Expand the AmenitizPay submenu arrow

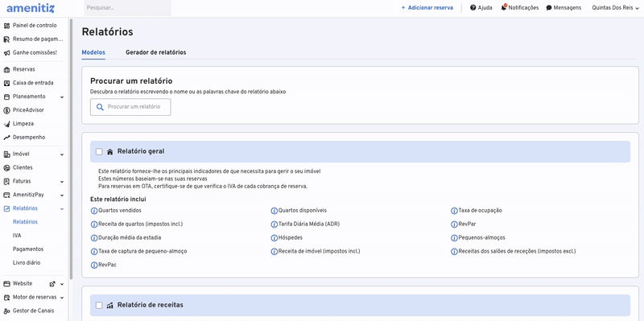click(62, 195)
